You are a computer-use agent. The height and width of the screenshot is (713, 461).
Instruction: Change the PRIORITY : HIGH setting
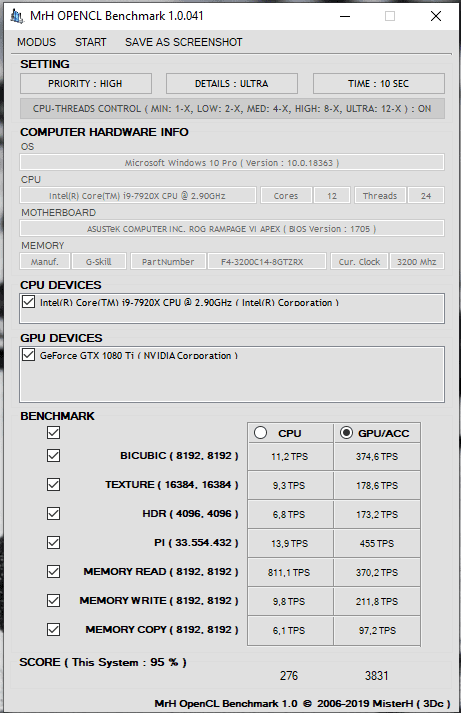tap(85, 84)
